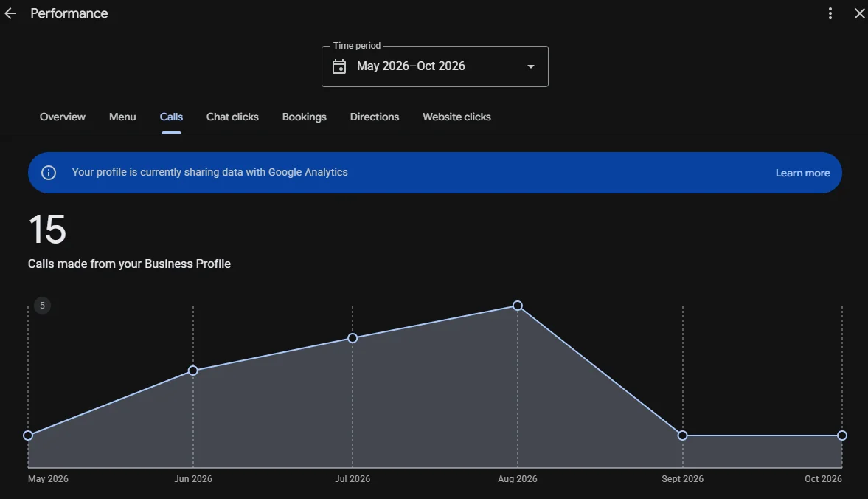Switch to the Menu tab
868x499 pixels.
tap(122, 117)
